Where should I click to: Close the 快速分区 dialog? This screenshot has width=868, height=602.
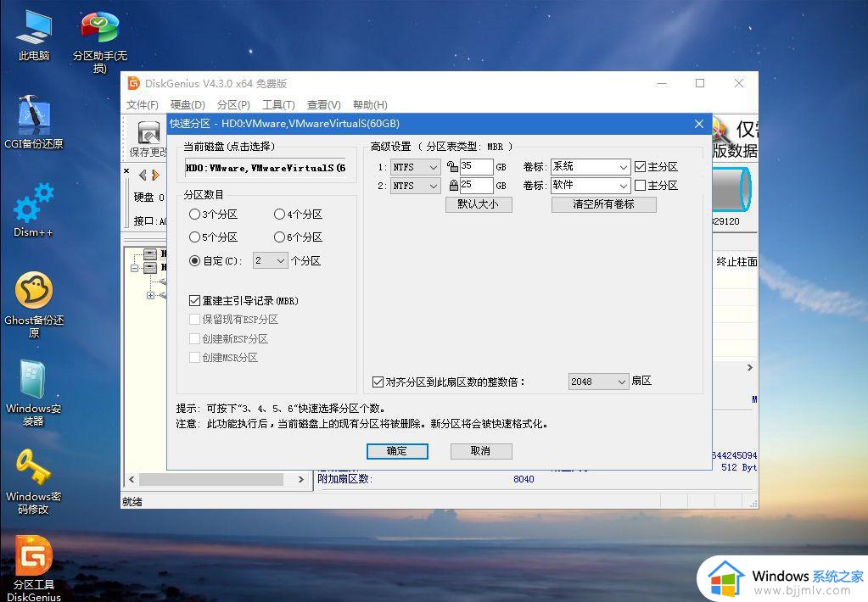click(x=699, y=124)
